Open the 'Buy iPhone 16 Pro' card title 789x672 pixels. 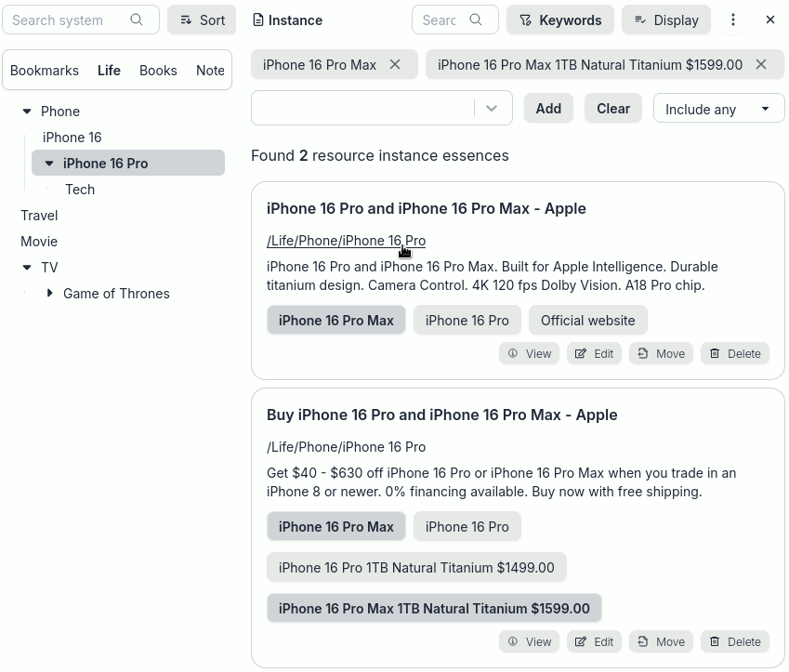441,415
